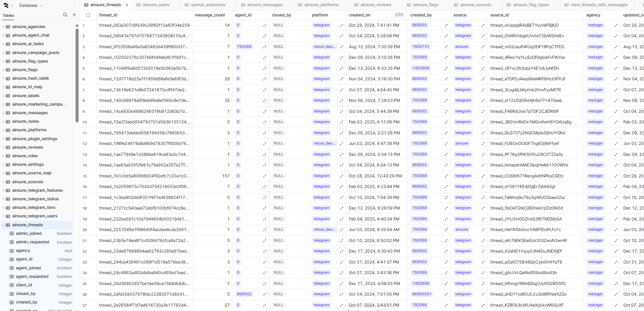Image resolution: width=644 pixels, height=311 pixels.
Task: Open agent_id reference arrow in row 10
Action: pos(265,122)
